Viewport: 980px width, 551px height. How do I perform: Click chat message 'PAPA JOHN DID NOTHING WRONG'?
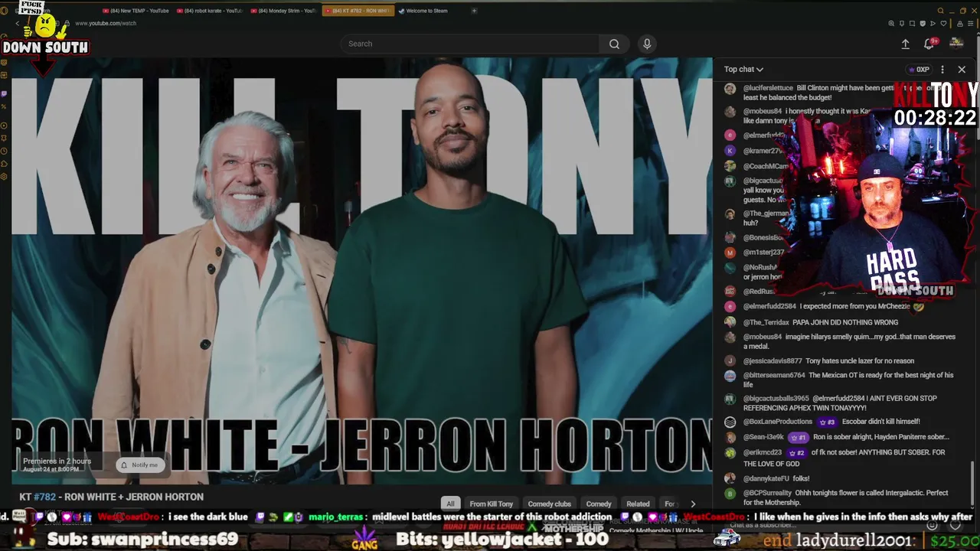[845, 322]
